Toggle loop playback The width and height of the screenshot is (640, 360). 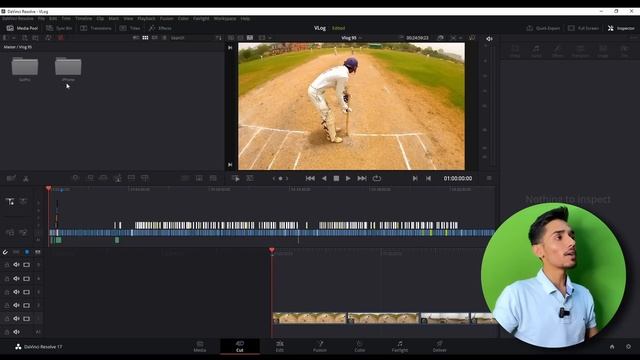[x=377, y=178]
